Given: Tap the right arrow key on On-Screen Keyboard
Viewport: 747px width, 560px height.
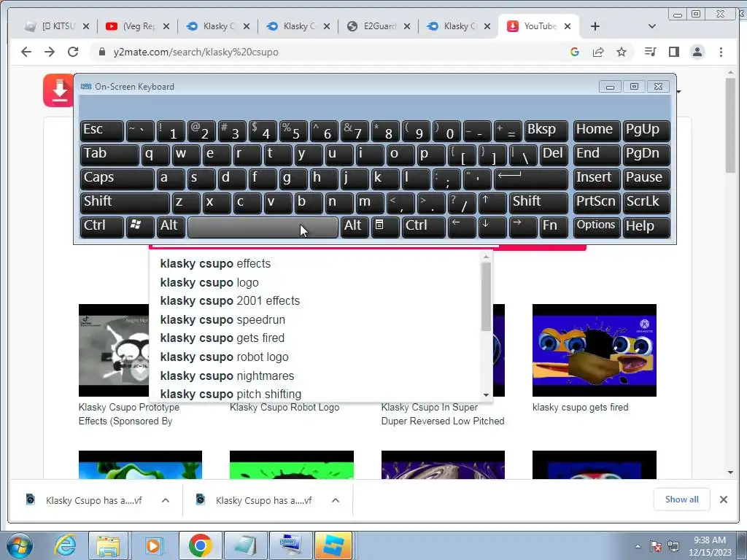Looking at the screenshot, I should tap(522, 226).
